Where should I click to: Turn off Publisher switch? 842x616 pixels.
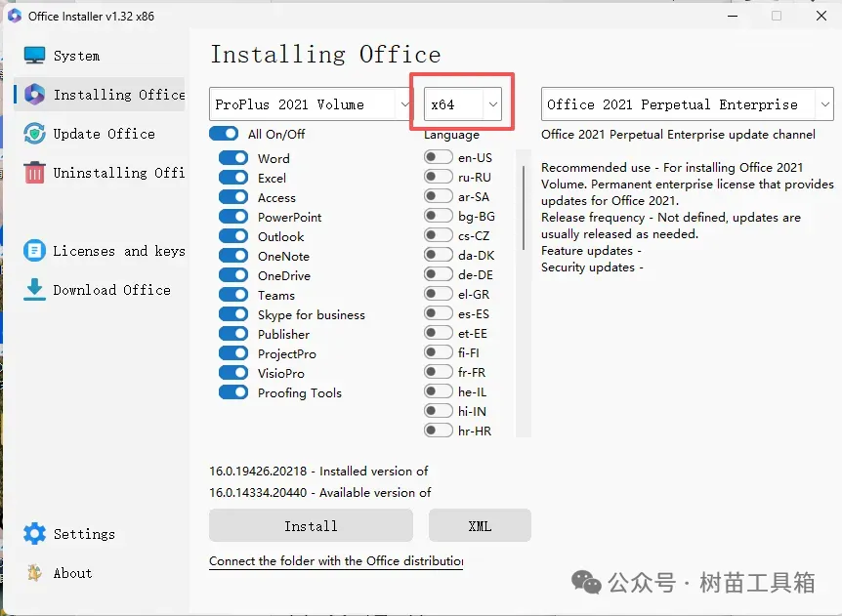(x=233, y=333)
